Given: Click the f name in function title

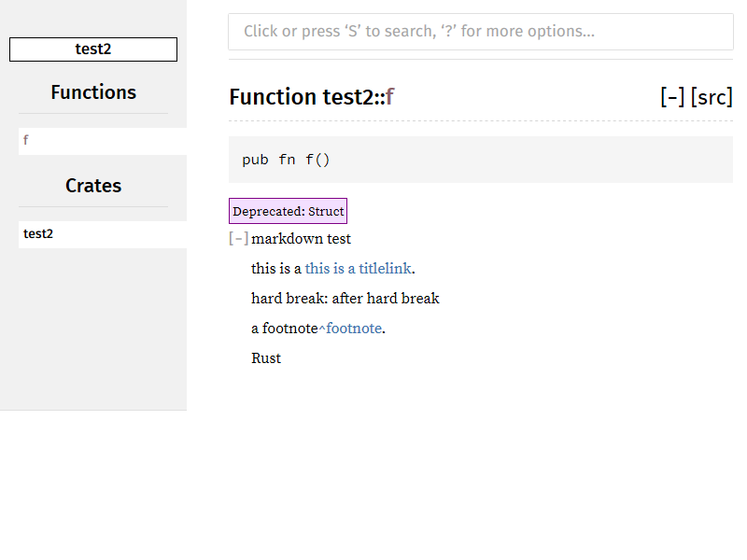Looking at the screenshot, I should (390, 97).
